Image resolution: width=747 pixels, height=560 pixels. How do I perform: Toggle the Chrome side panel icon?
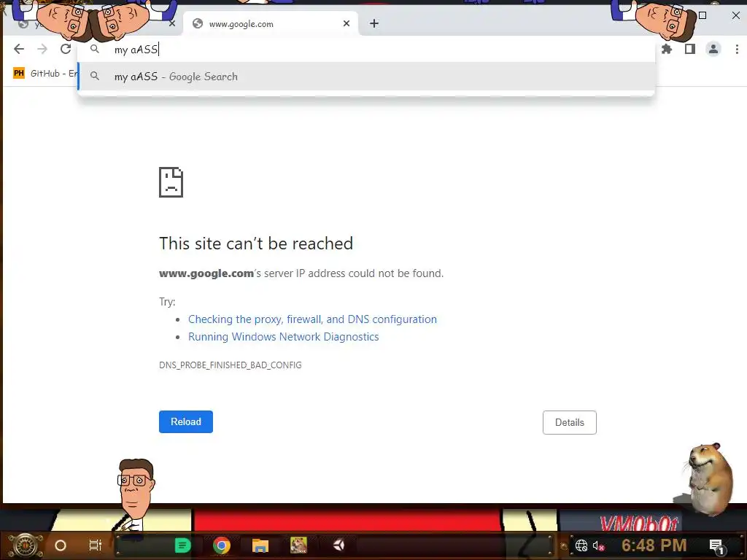[x=690, y=49]
